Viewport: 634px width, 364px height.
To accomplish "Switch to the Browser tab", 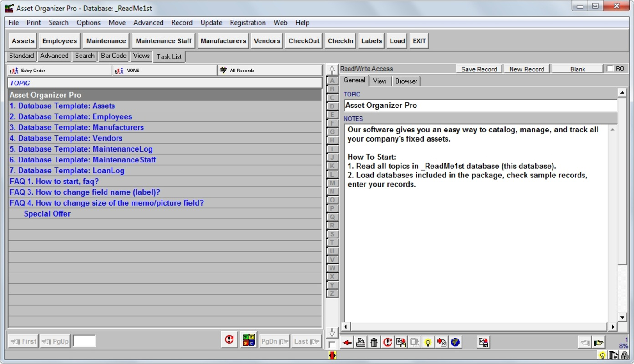I will click(x=406, y=81).
